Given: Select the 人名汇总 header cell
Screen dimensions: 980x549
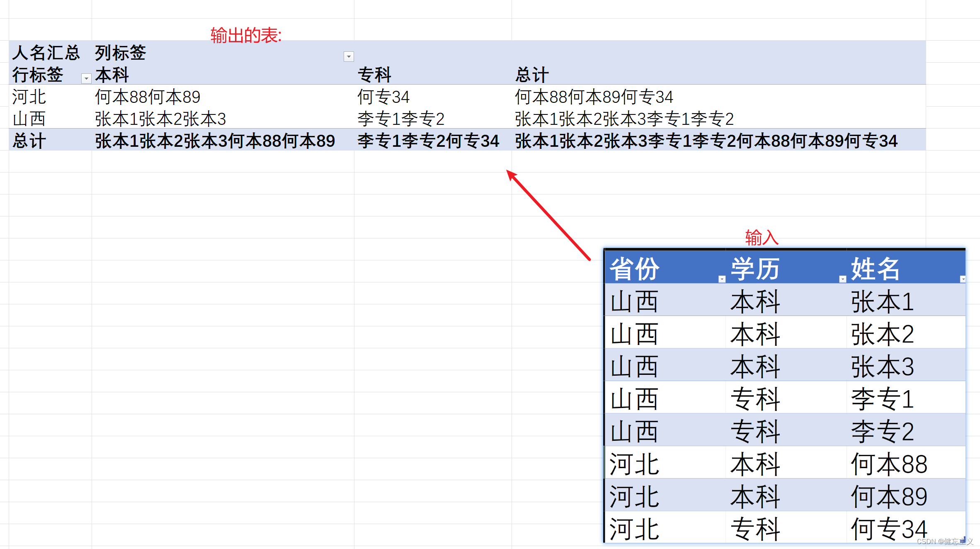Looking at the screenshot, I should (46, 53).
